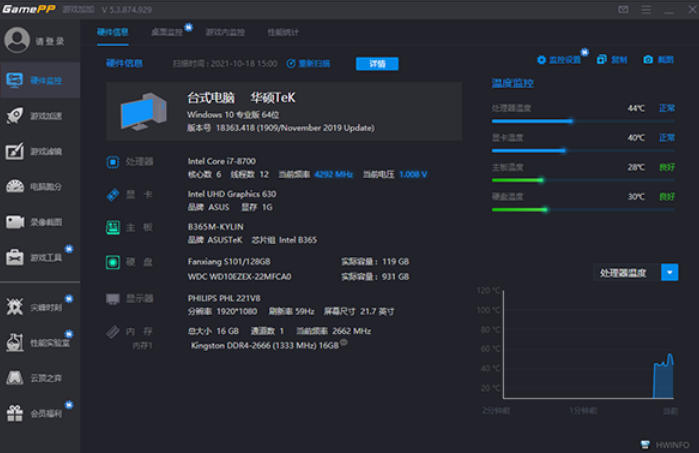Open the flask performance lab icon
This screenshot has height=453, width=699.
(x=15, y=342)
